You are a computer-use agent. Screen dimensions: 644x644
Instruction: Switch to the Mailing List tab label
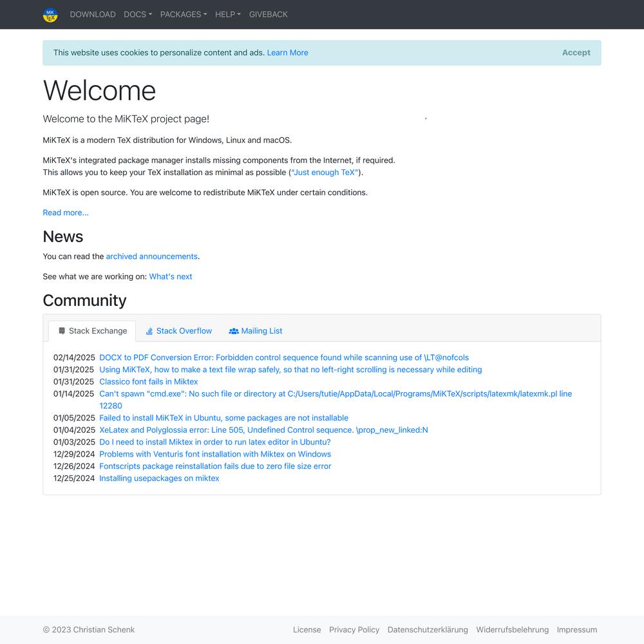pos(261,331)
